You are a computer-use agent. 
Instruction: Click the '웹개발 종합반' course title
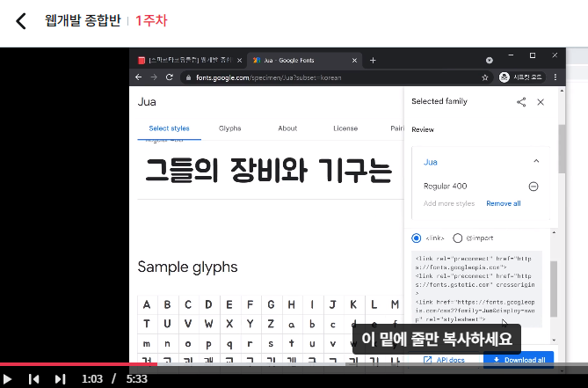(x=83, y=20)
